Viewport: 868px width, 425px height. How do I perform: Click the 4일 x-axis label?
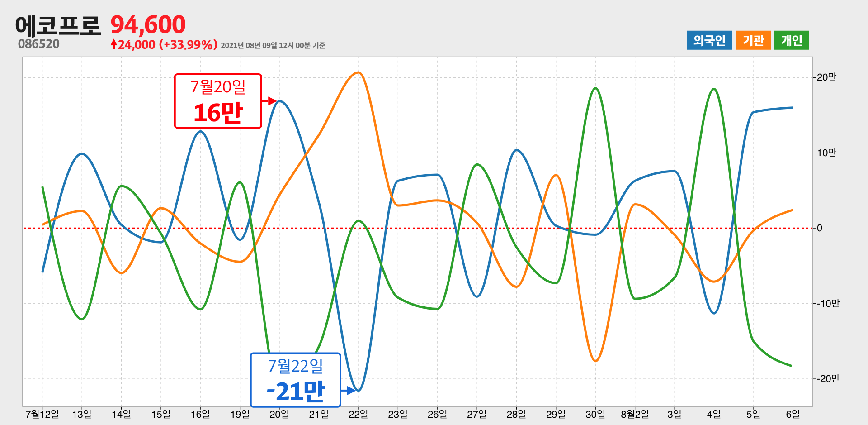[x=714, y=414]
